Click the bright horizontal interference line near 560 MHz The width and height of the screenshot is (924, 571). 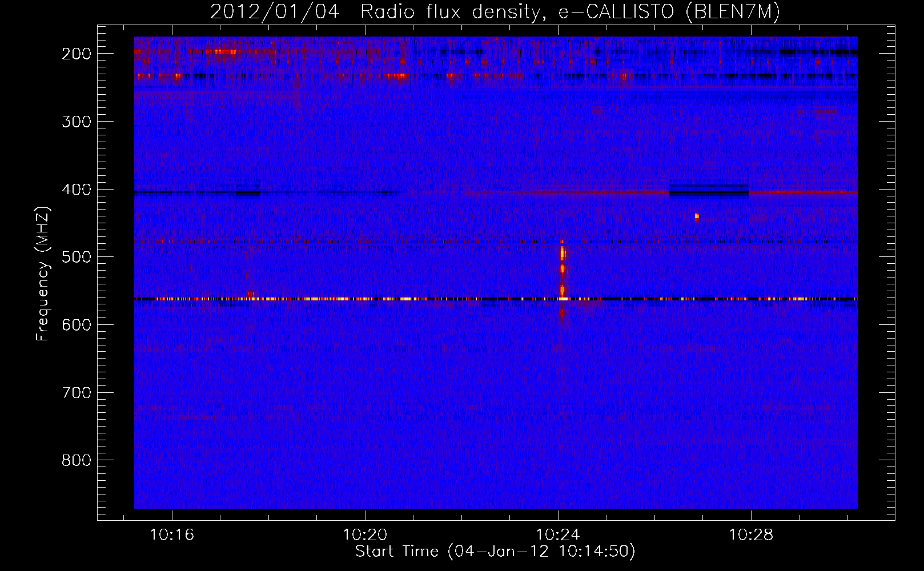496,299
